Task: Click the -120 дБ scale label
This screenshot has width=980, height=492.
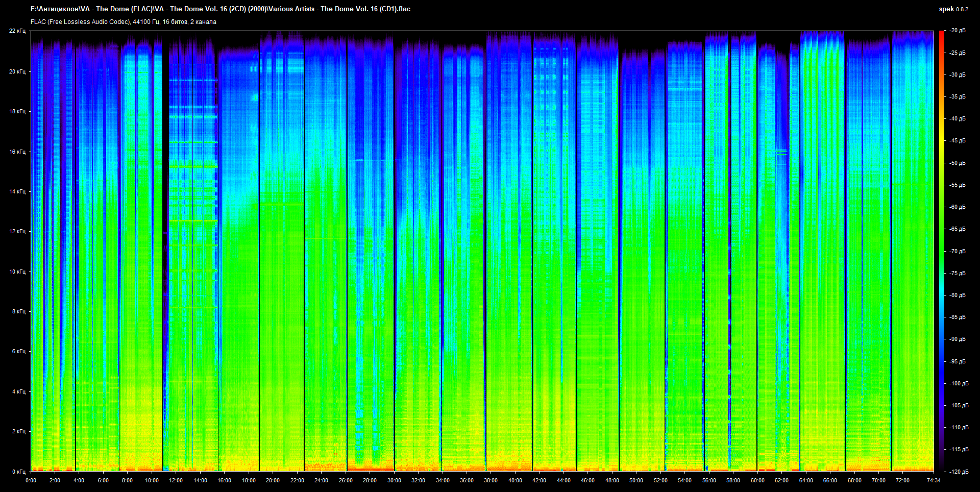Action: (x=959, y=472)
